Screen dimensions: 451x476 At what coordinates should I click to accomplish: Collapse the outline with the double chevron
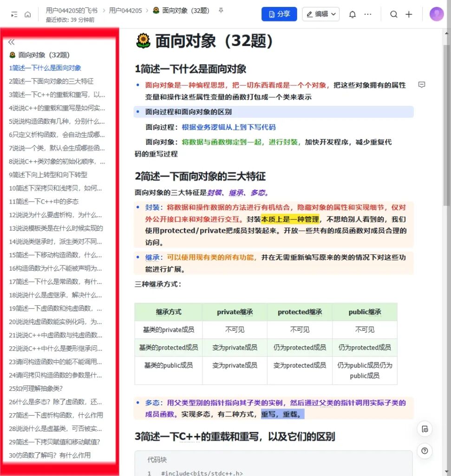(x=12, y=42)
